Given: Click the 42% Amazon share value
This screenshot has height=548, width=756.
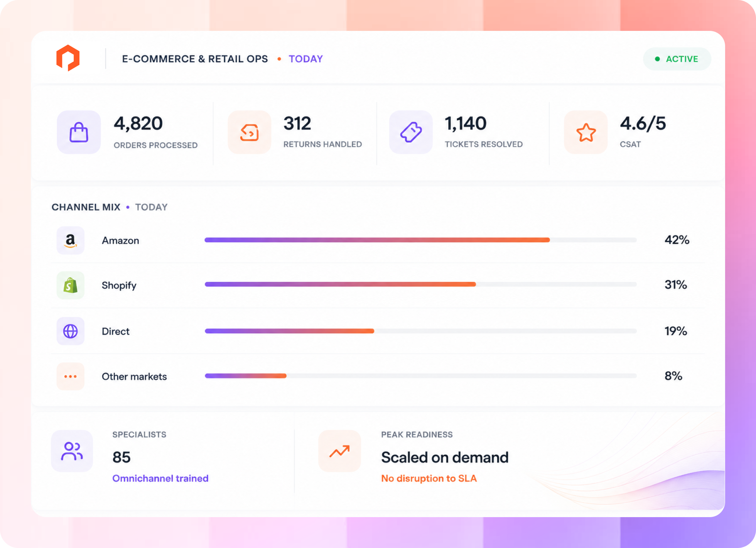Looking at the screenshot, I should click(x=677, y=240).
